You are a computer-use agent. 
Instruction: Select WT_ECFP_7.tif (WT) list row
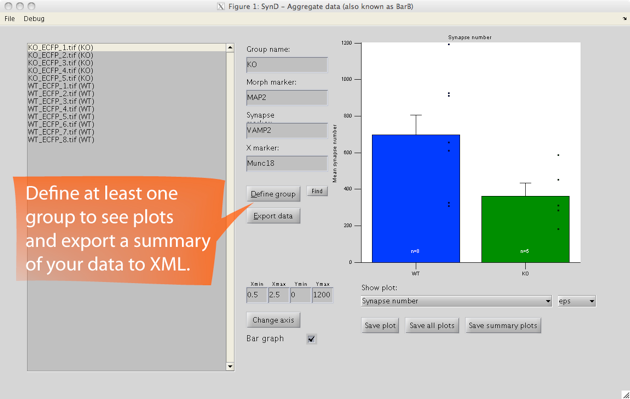pos(127,132)
